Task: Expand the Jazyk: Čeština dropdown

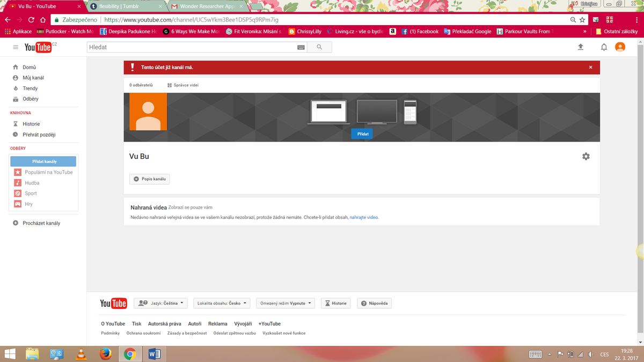Action: [160, 303]
